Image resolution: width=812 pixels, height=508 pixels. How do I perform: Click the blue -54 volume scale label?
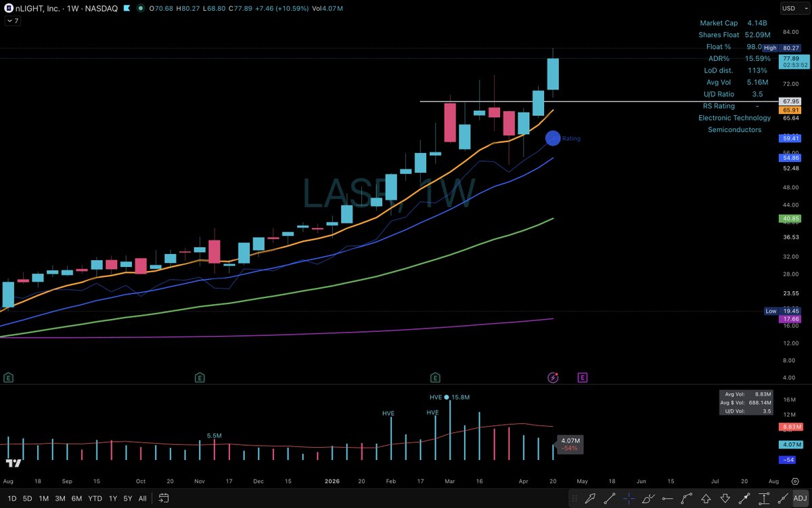pos(788,460)
